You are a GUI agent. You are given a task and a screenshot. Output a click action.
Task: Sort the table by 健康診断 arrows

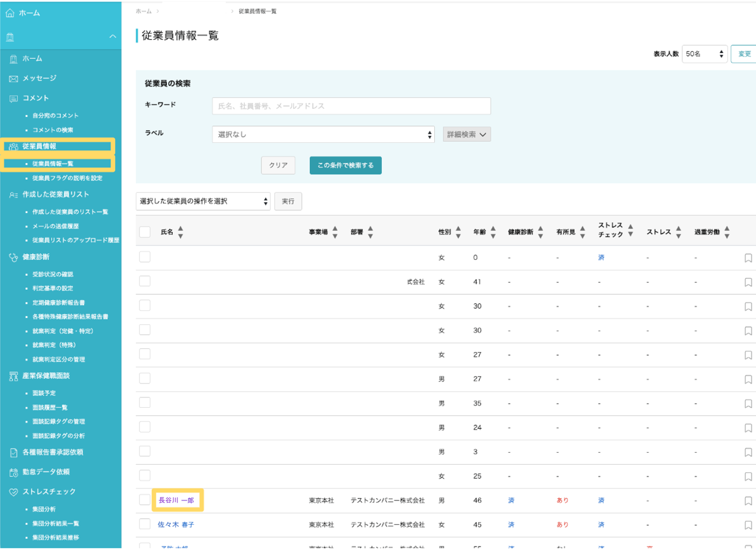coord(540,232)
